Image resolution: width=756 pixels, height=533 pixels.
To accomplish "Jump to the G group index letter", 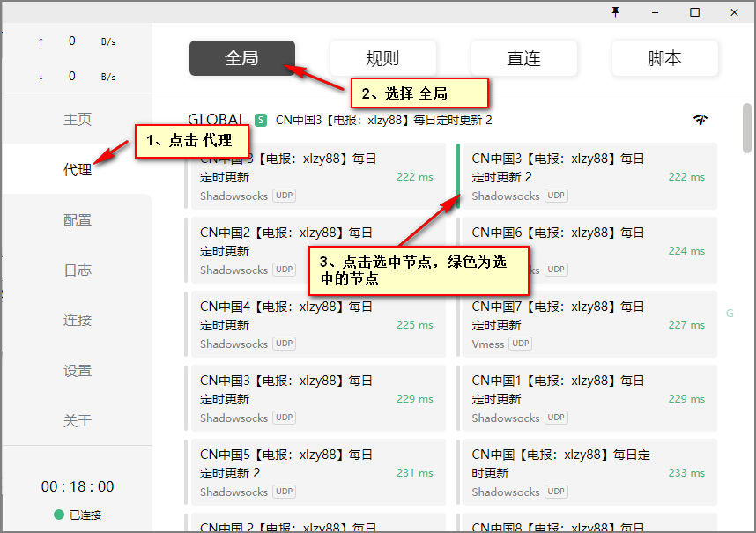I will tap(730, 314).
